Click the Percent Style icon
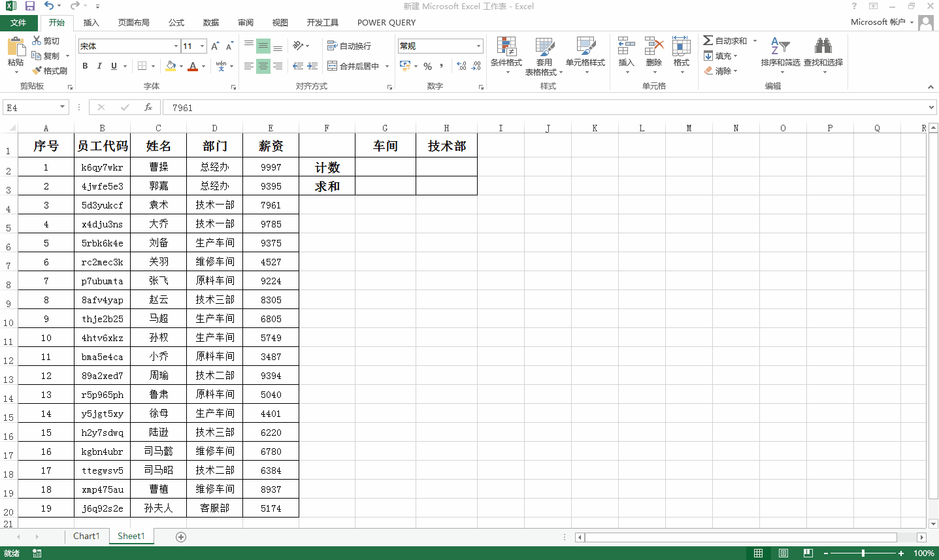The height and width of the screenshot is (560, 939). click(427, 66)
